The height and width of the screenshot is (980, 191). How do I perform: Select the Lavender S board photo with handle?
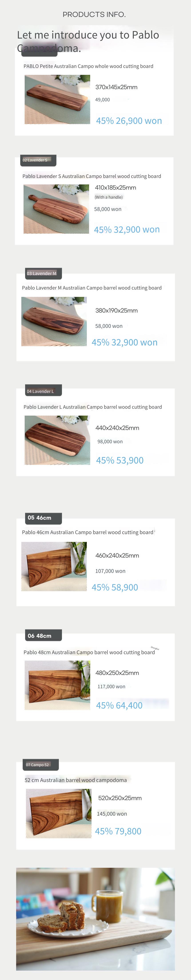tap(56, 209)
